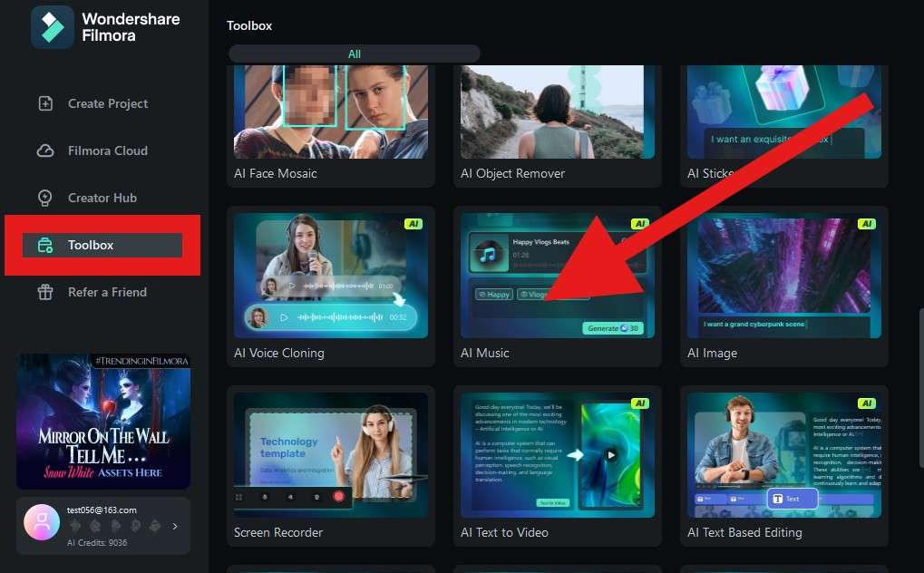
Task: Click the AI badge on AI Image card
Action: (x=867, y=224)
